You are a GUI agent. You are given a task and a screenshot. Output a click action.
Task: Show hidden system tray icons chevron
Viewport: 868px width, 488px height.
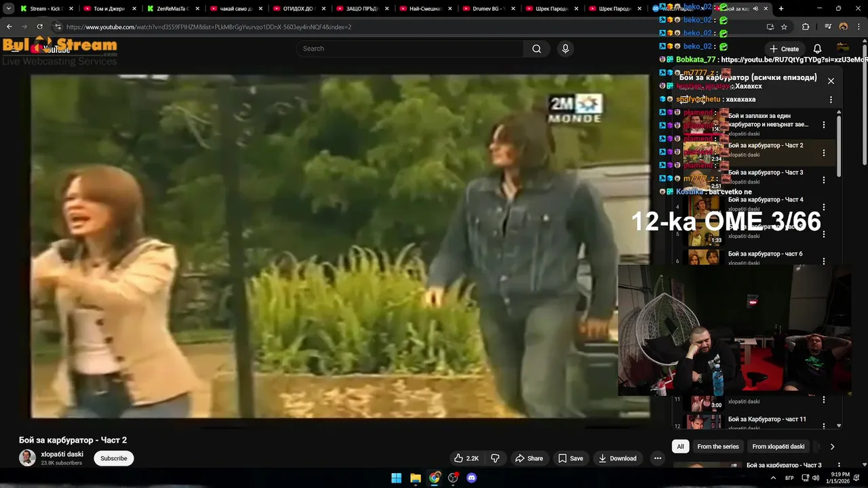click(x=773, y=478)
